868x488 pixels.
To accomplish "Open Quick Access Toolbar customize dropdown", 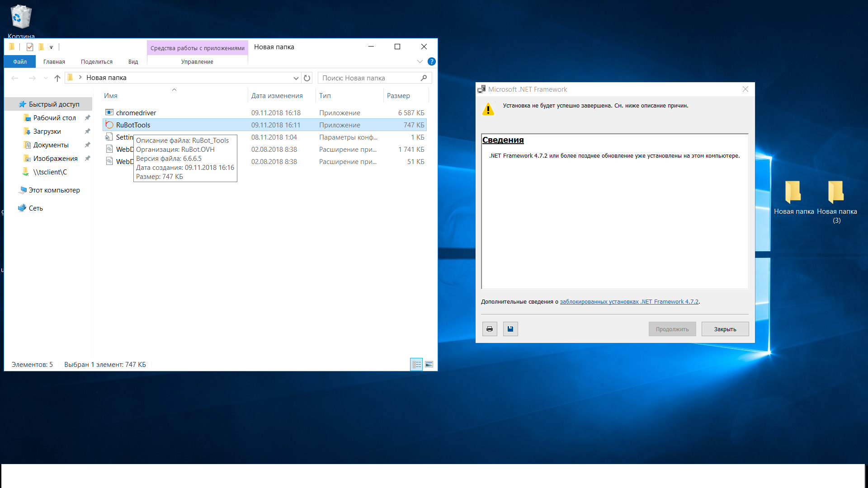I will click(x=51, y=47).
